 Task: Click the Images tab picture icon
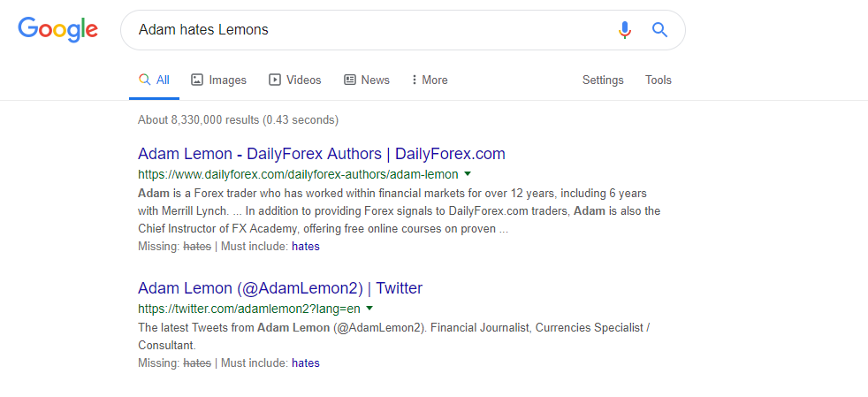coord(196,80)
